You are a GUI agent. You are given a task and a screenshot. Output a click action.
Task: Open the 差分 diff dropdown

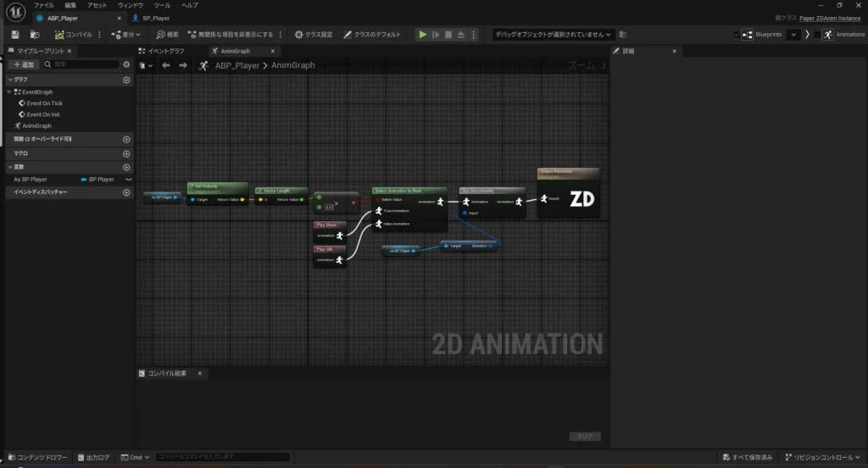pyautogui.click(x=125, y=35)
